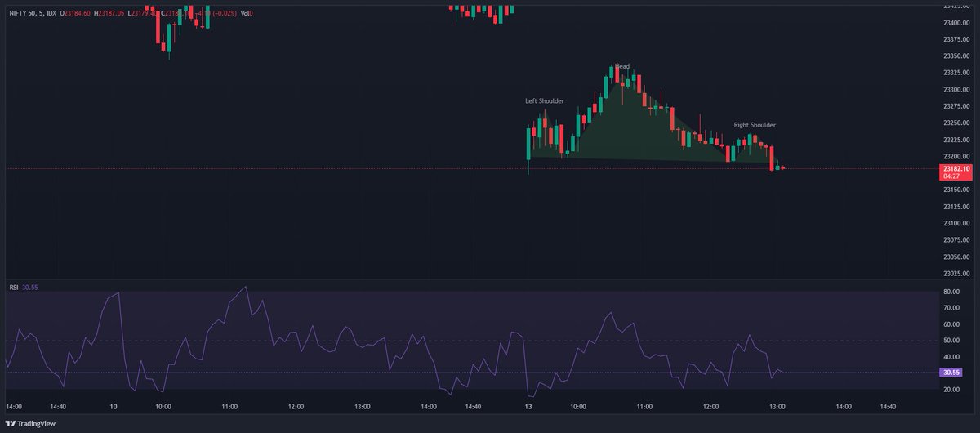Click the 20.00 RSI axis label
The image size is (980, 433).
(x=950, y=390)
